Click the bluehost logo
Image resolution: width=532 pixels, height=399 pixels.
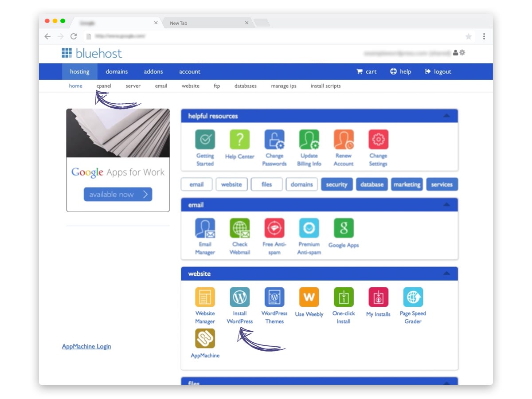tap(92, 54)
